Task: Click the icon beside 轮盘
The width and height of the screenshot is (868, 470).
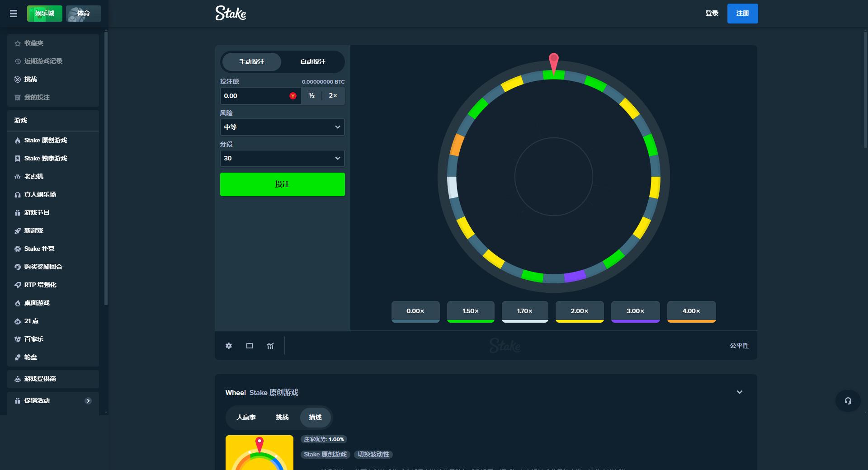Action: click(18, 357)
